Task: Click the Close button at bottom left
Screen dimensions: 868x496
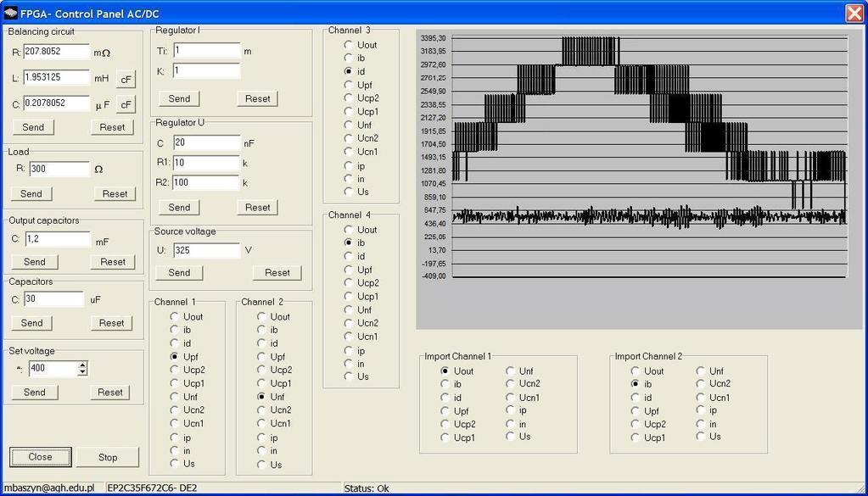Action: coord(41,457)
